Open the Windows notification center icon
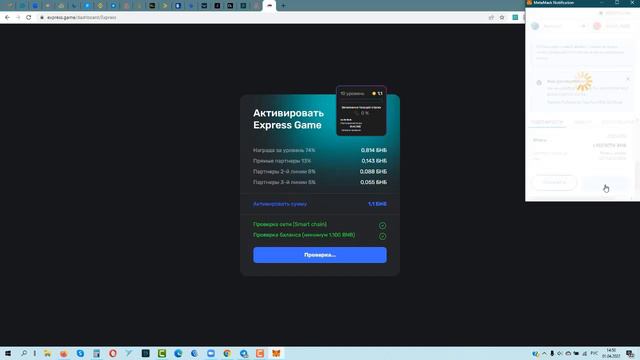The image size is (640, 360). click(x=630, y=354)
